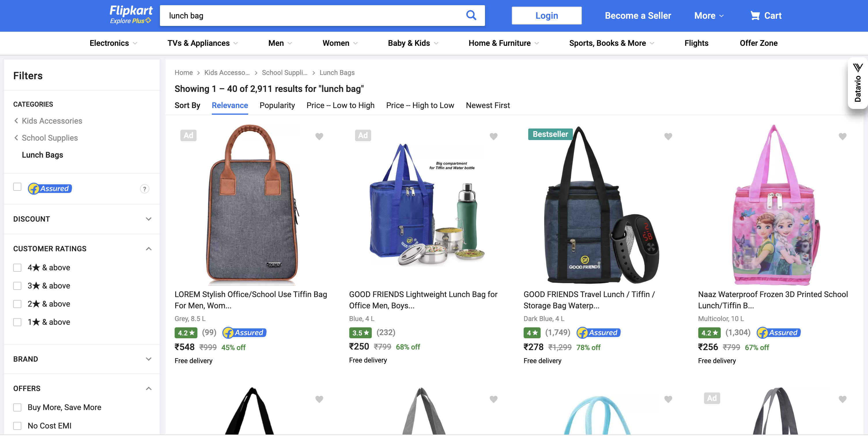
Task: Enable the Assured filter checkbox
Action: 17,187
